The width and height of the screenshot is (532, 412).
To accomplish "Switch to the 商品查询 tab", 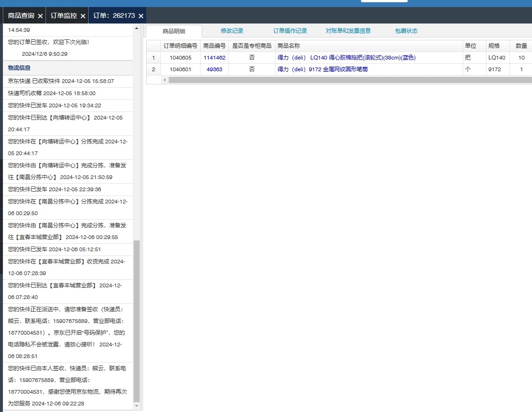I will [x=21, y=15].
